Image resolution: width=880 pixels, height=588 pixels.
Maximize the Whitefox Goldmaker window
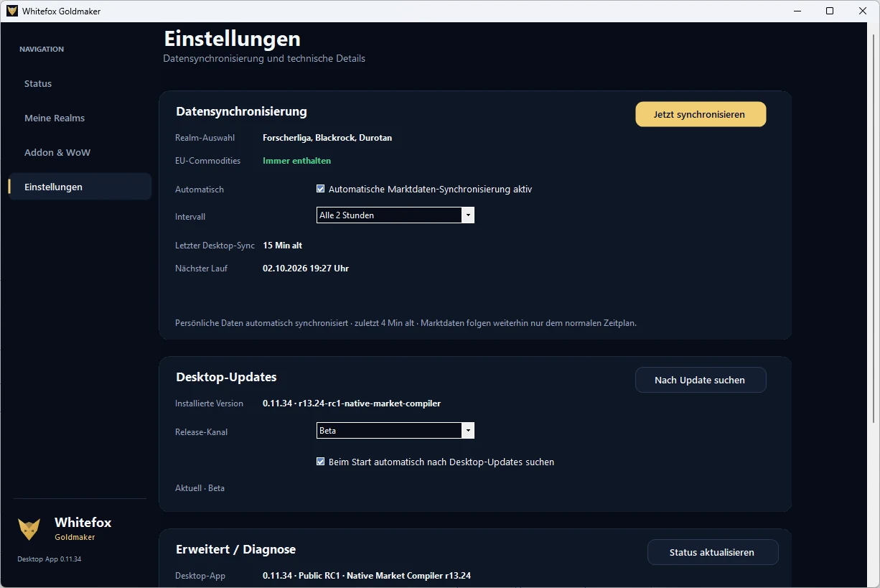[830, 11]
